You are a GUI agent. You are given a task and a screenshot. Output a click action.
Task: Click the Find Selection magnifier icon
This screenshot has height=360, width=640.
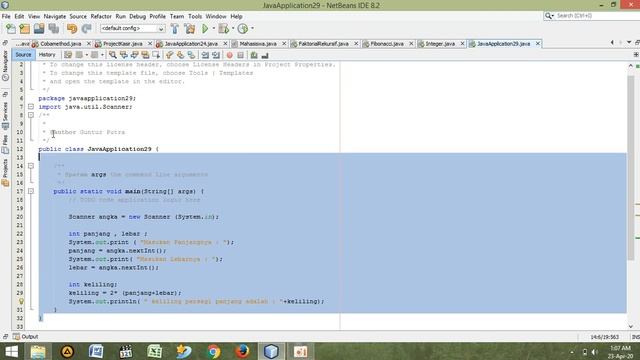[x=113, y=55]
